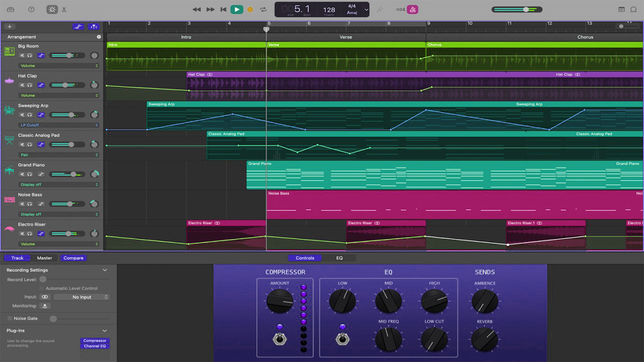The image size is (644, 362).
Task: Toggle the Cycle loop button
Action: [263, 10]
